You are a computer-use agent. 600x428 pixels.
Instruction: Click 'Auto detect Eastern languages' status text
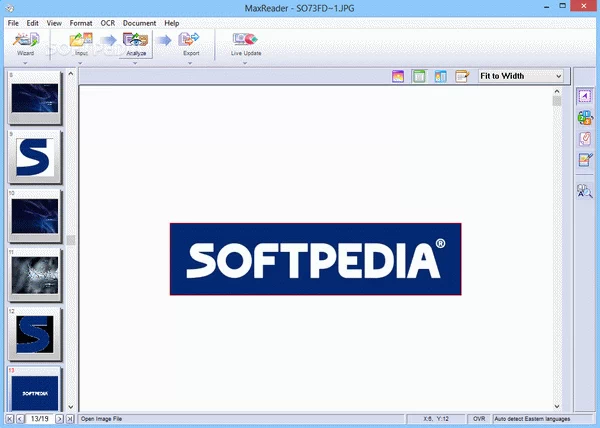click(532, 419)
